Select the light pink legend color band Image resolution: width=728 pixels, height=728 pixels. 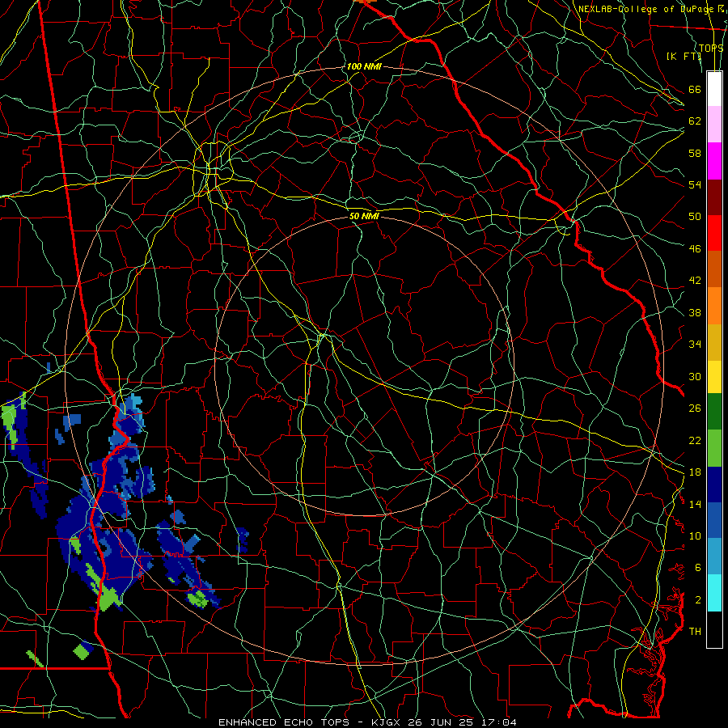[x=714, y=124]
